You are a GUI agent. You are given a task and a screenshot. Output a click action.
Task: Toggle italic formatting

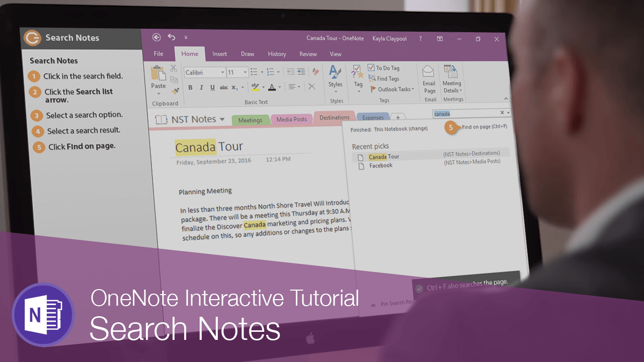click(201, 87)
